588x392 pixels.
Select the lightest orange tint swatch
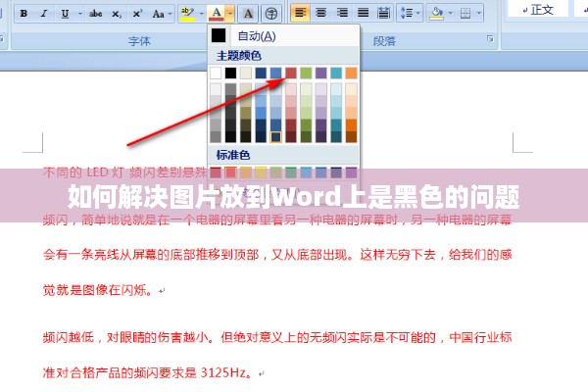click(x=351, y=89)
